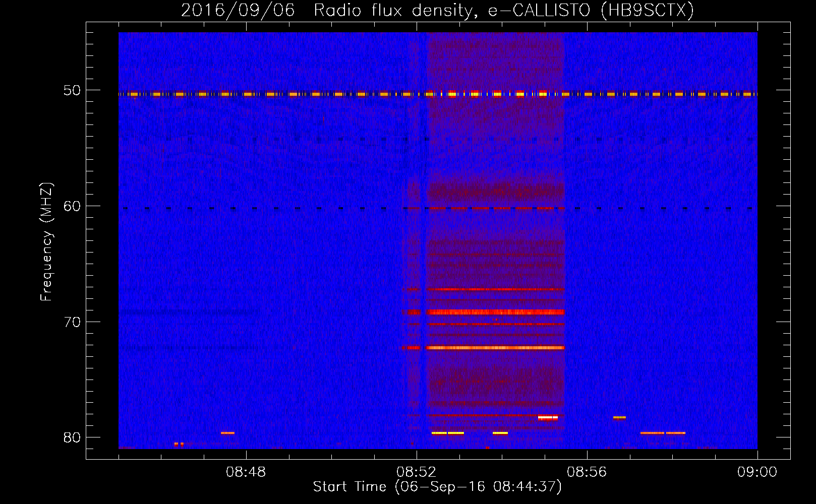Click the white burst near 78 MHz
Viewport: 816px width, 504px height.
click(x=548, y=417)
